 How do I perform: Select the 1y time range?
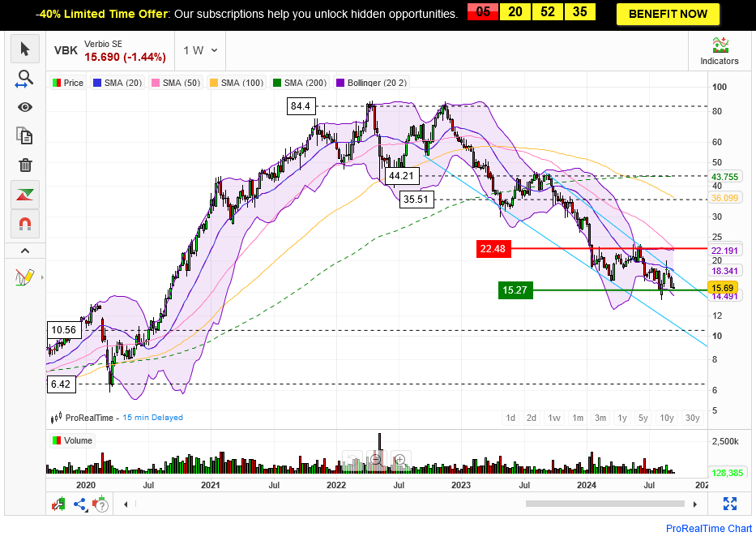pyautogui.click(x=621, y=418)
